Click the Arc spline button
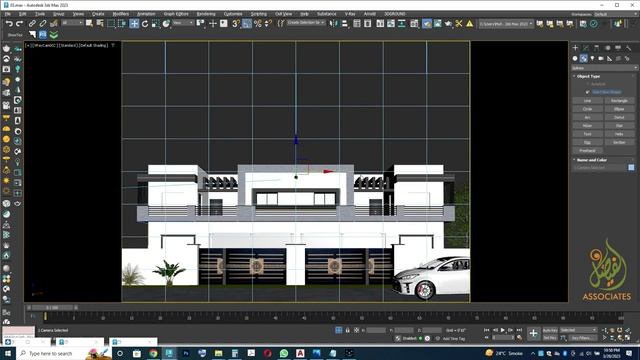The width and height of the screenshot is (640, 360). point(587,117)
